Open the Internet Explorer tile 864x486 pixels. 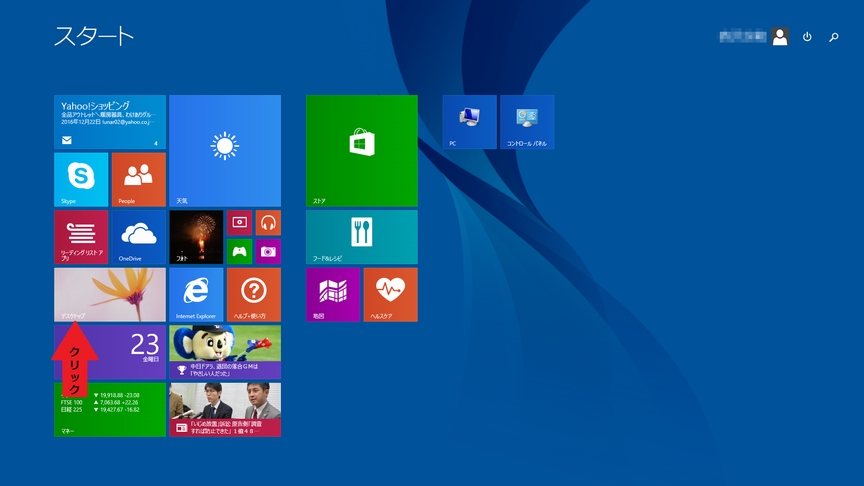[x=196, y=294]
